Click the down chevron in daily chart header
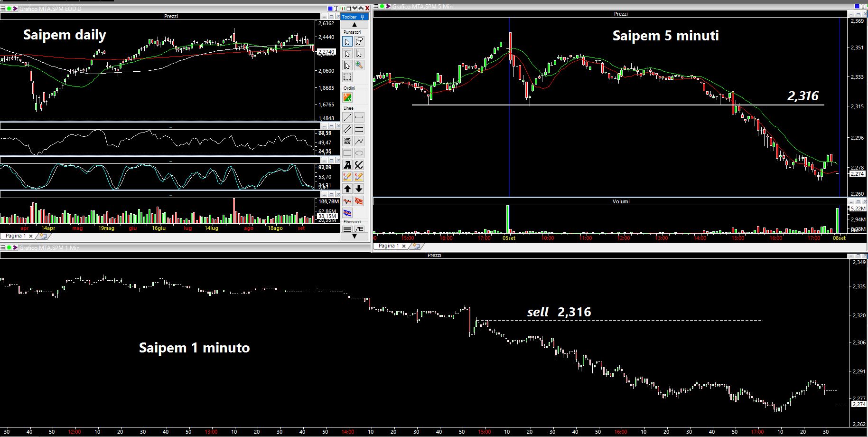Image resolution: width=868 pixels, height=437 pixels. [355, 9]
